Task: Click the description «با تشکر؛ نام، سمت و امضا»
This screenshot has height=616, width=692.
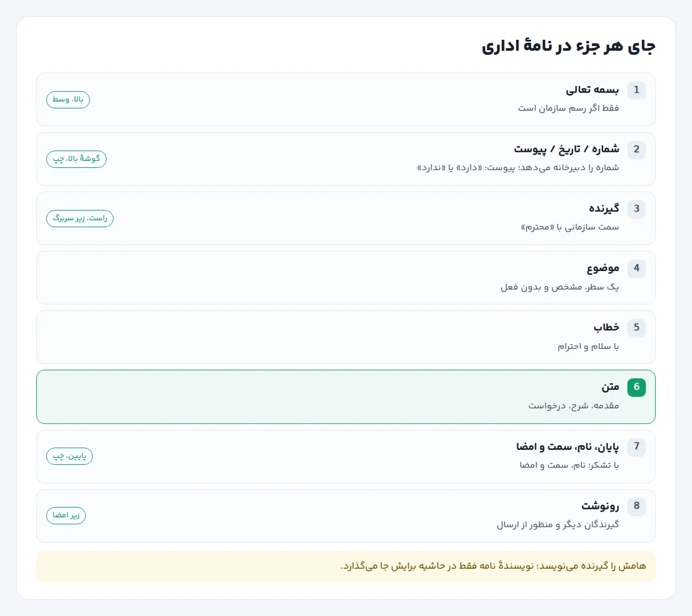Action: [x=569, y=465]
